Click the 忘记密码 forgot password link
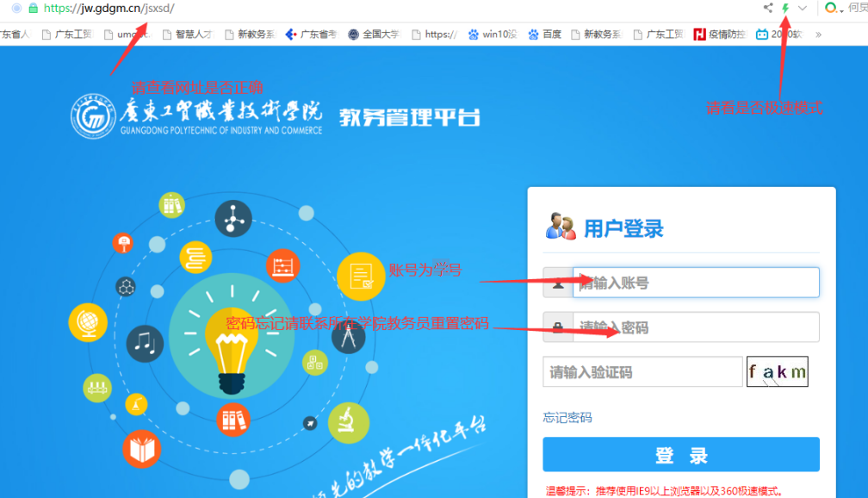 (567, 418)
